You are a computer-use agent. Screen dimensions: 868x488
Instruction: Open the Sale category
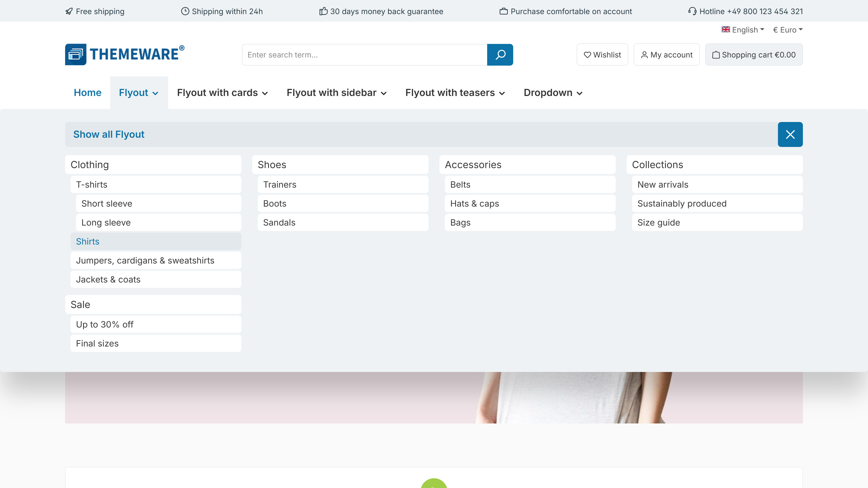(153, 304)
